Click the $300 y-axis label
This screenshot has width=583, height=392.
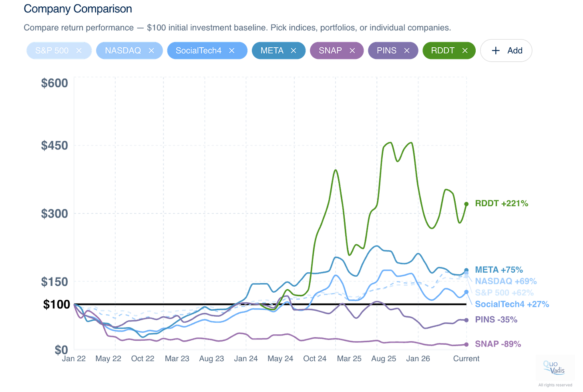coord(54,213)
